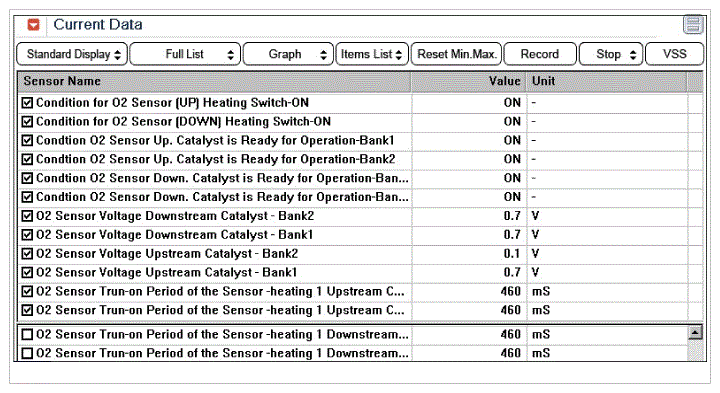Click the Reset Min.Max. button
This screenshot has height=393, width=720.
(456, 54)
